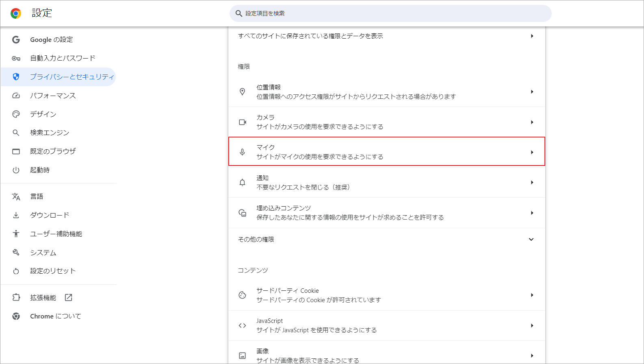Click the reset icon for 設定のリセット

(16, 271)
